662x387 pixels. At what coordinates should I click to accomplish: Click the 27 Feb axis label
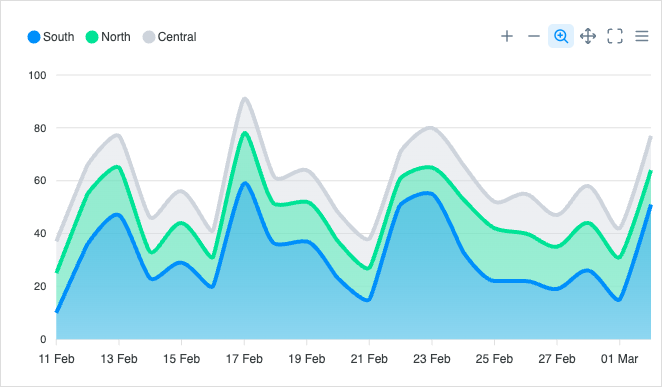pos(557,359)
